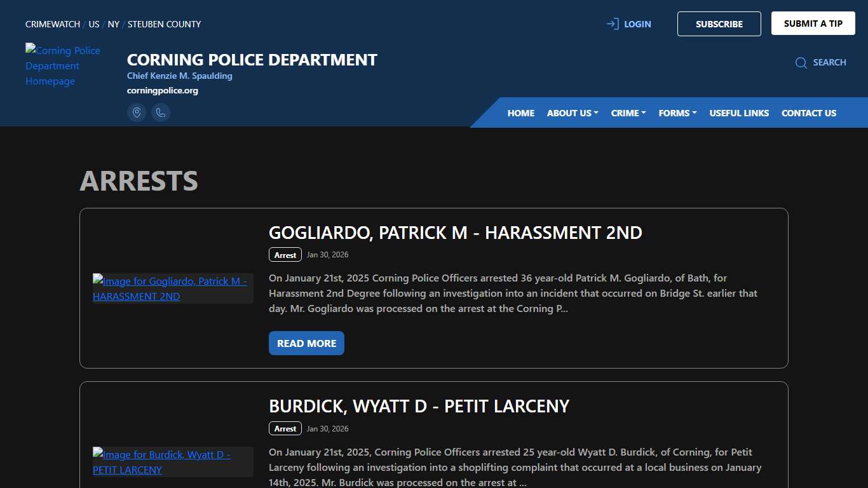This screenshot has width=868, height=488.
Task: Click READ MORE on the Gogliardo arrest
Action: tap(306, 342)
